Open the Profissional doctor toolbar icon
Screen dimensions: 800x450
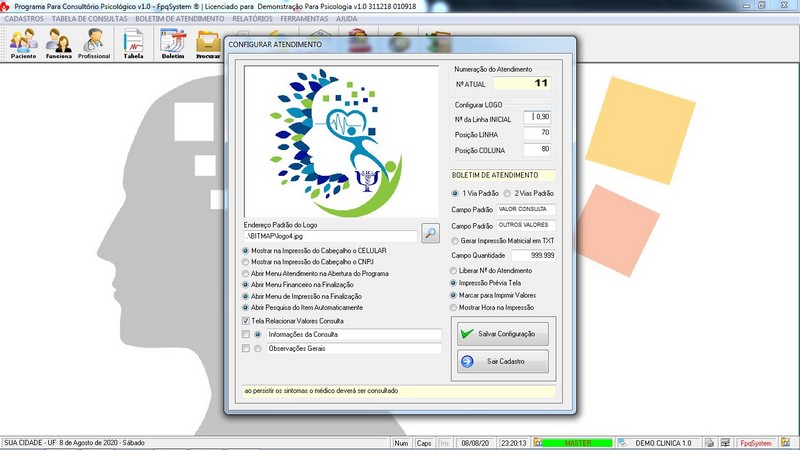[x=94, y=44]
